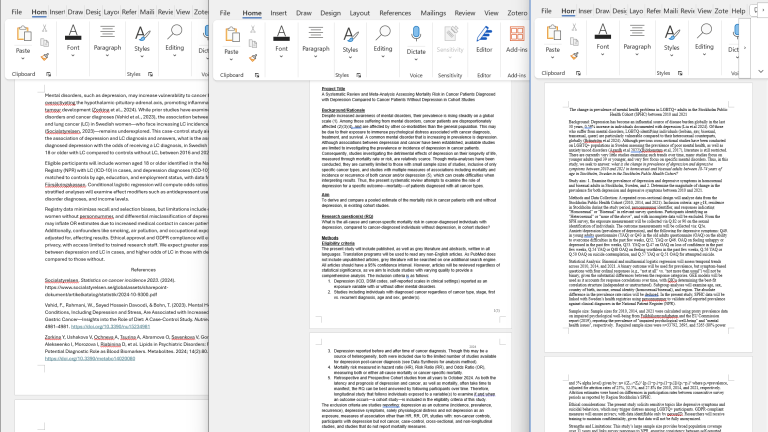The image size is (768, 432).
Task: Switch to the Draw tab in the middle window
Action: point(304,13)
